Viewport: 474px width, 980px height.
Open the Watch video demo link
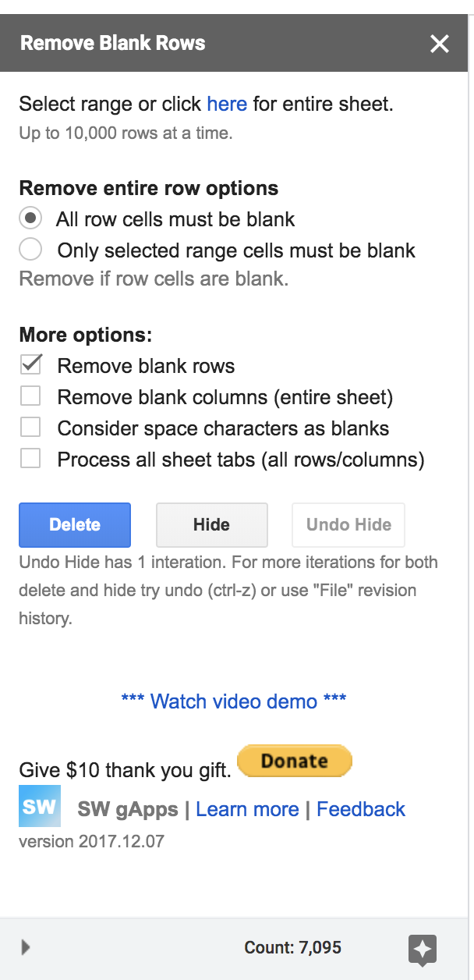[x=234, y=701]
